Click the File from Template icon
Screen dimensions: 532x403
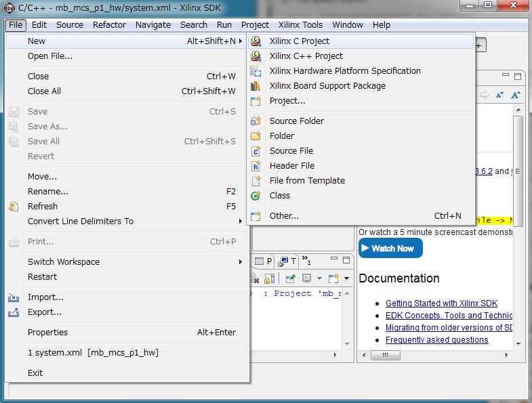(255, 180)
